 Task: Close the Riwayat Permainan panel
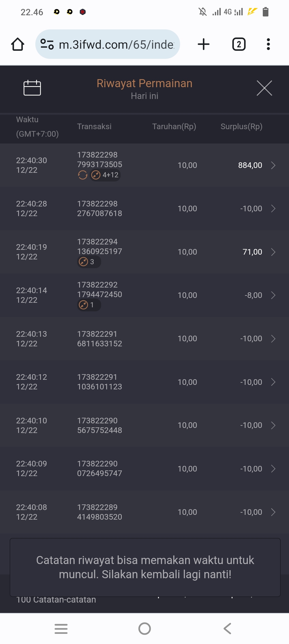click(264, 88)
